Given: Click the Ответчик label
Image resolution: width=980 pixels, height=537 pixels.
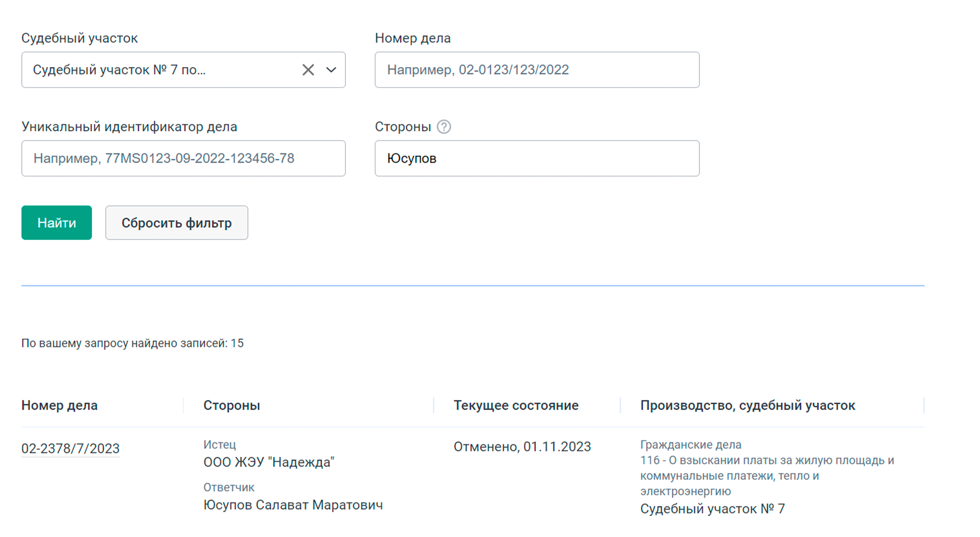Looking at the screenshot, I should click(x=229, y=487).
